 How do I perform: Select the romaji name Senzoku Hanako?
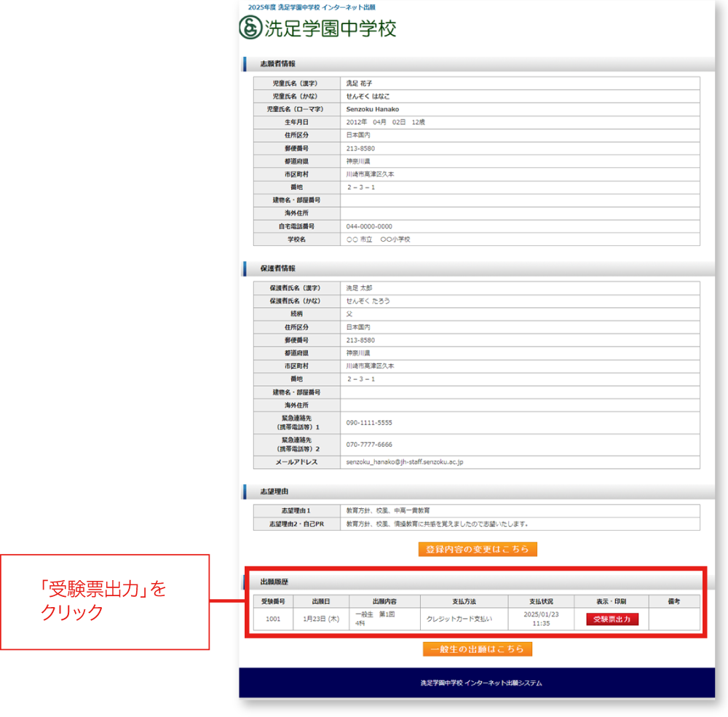click(x=372, y=109)
